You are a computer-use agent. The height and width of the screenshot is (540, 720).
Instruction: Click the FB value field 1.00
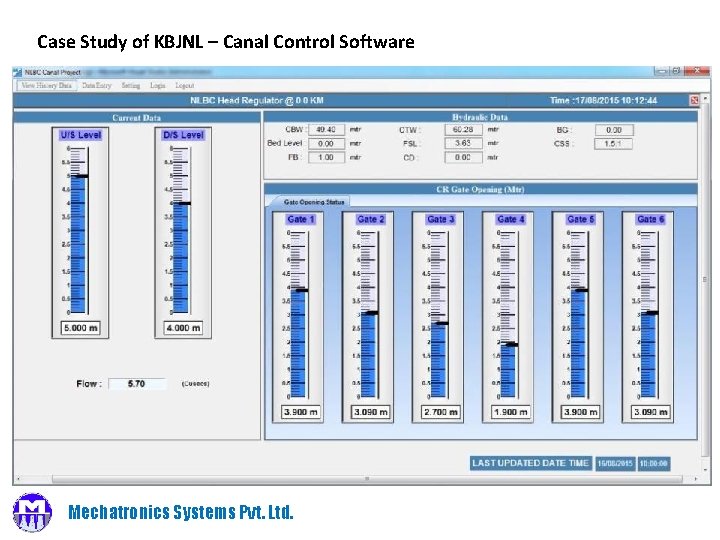click(x=326, y=158)
